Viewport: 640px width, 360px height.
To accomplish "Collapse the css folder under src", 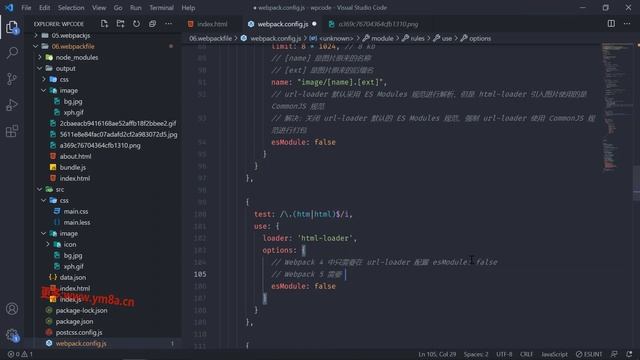I will click(64, 200).
